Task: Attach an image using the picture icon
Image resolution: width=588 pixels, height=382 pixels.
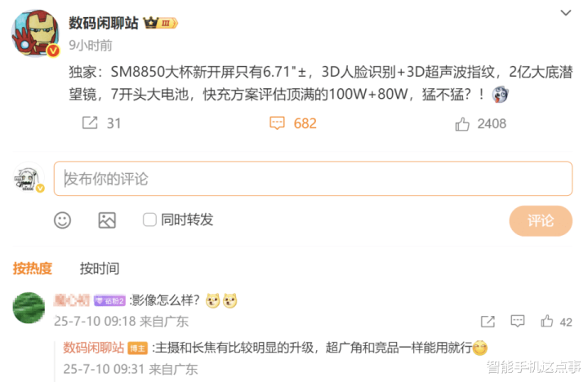Action: [x=107, y=220]
